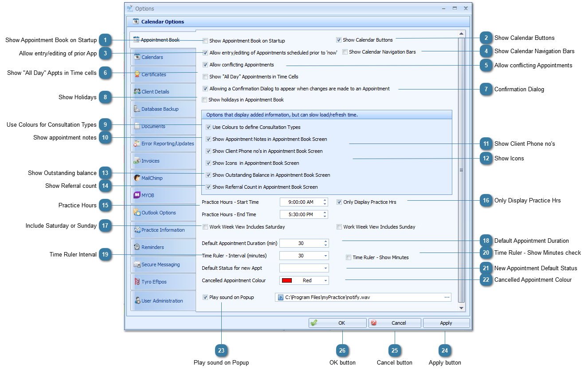Enable Show Appointment Book on Startup
Viewport: 588px width, 373px height.
click(x=205, y=41)
